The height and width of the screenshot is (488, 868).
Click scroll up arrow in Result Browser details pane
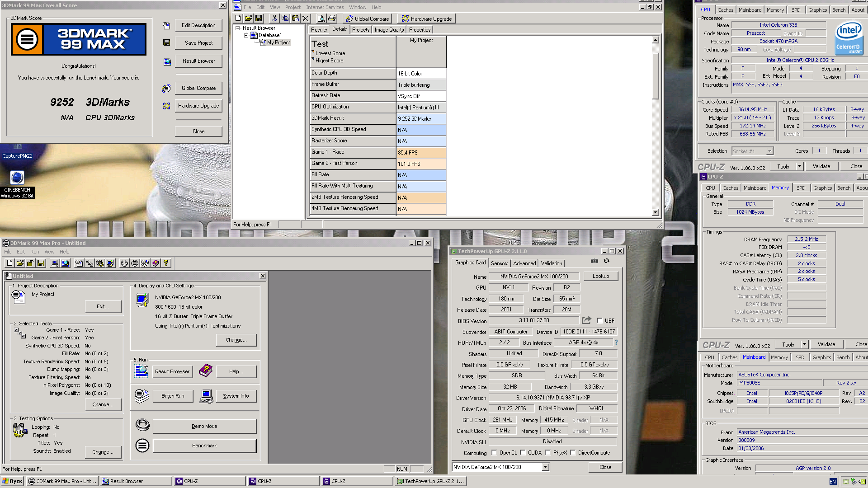tap(655, 40)
